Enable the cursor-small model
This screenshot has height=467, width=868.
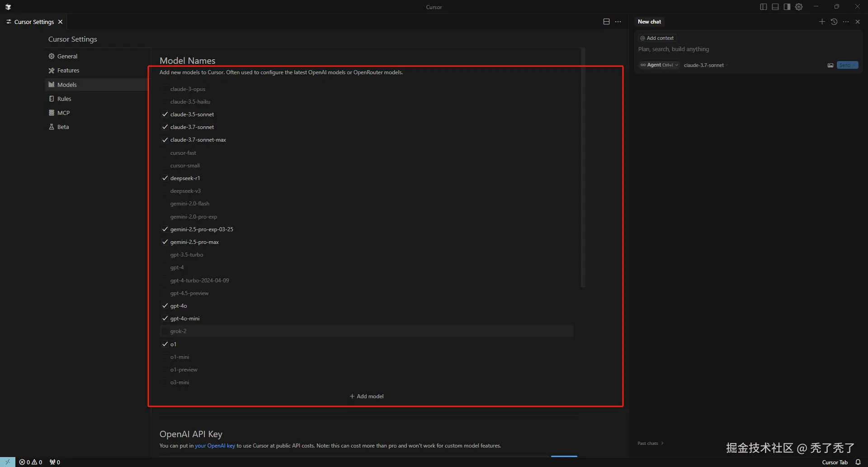click(x=165, y=166)
